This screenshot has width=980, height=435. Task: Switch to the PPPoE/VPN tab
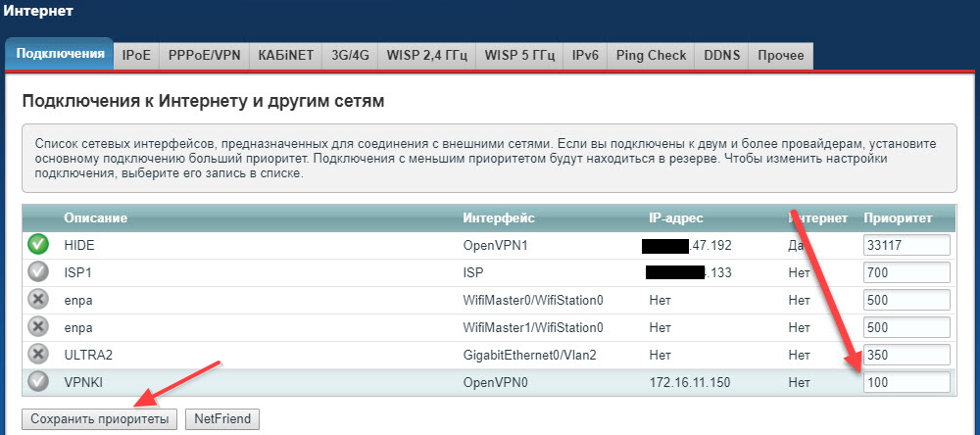tap(204, 56)
